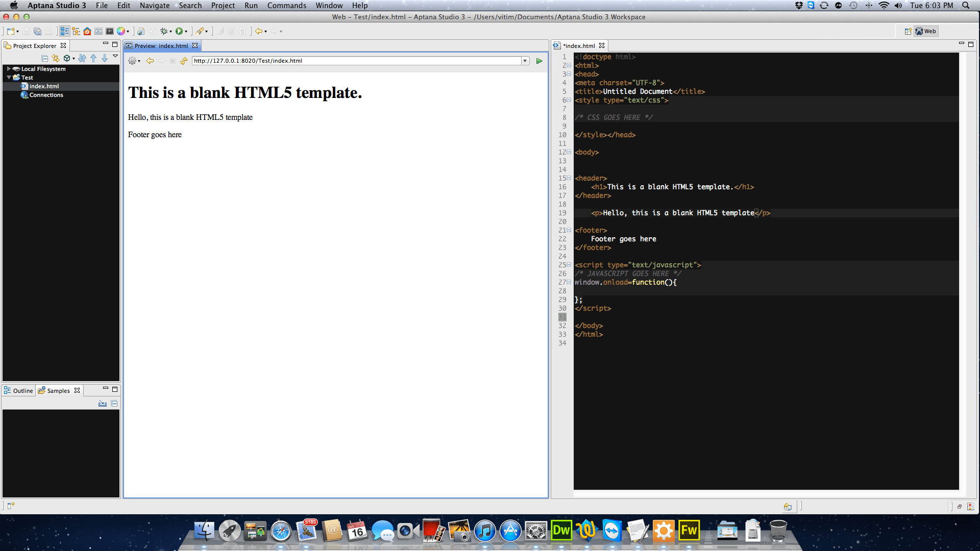The height and width of the screenshot is (551, 980).
Task: Open the preview URL history dropdown
Action: [x=525, y=61]
